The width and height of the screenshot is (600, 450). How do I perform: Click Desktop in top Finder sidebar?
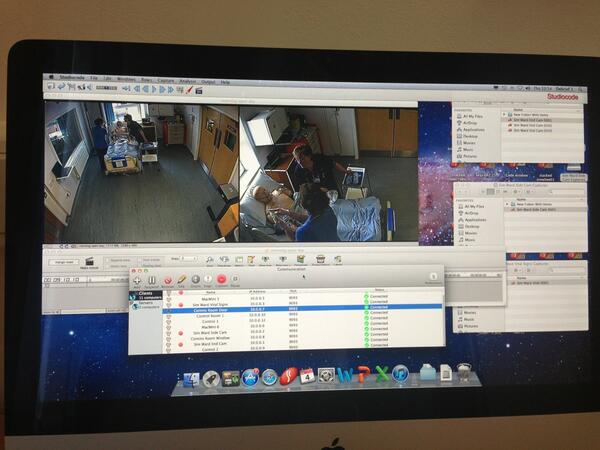(x=468, y=136)
